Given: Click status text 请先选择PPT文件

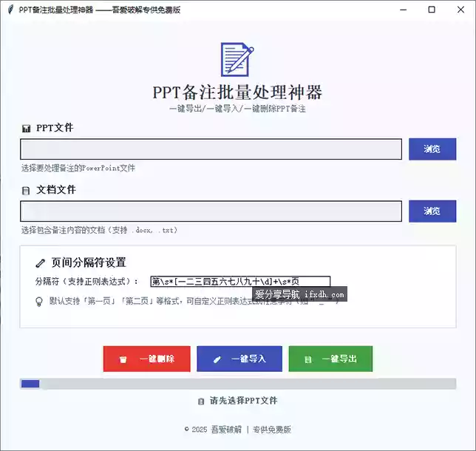Looking at the screenshot, I should click(x=243, y=401).
